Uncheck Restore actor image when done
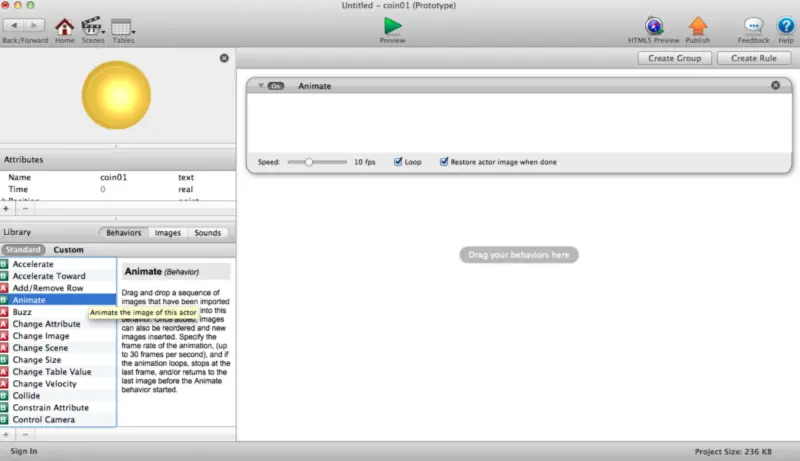The image size is (800, 461). (x=444, y=162)
